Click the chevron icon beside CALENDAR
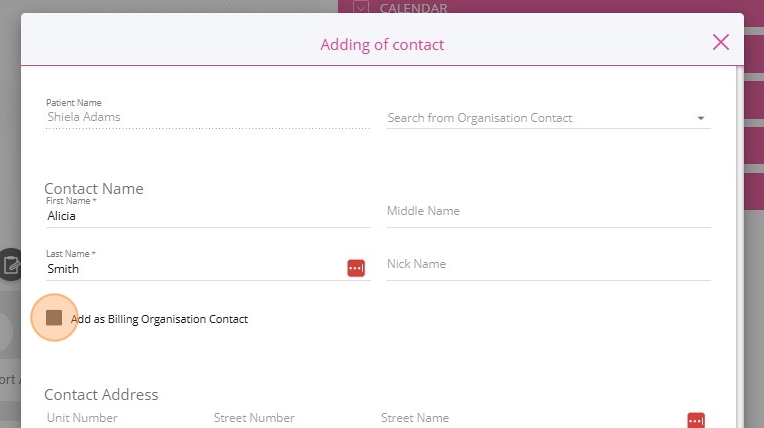The height and width of the screenshot is (428, 764). click(x=362, y=8)
